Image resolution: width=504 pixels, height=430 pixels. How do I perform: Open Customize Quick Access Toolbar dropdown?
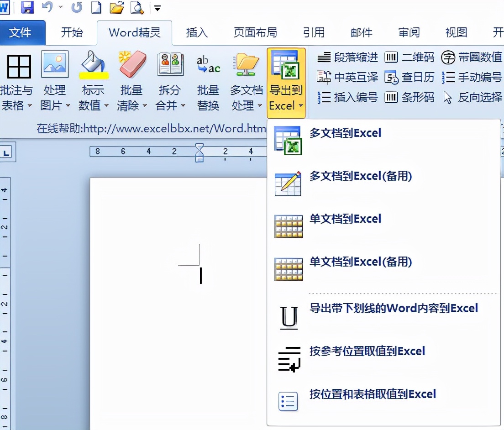[157, 8]
